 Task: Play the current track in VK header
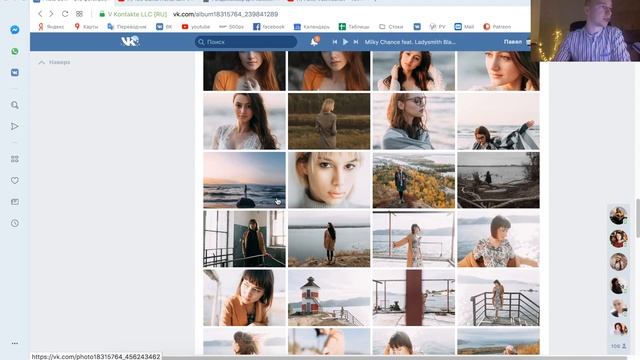pyautogui.click(x=345, y=42)
